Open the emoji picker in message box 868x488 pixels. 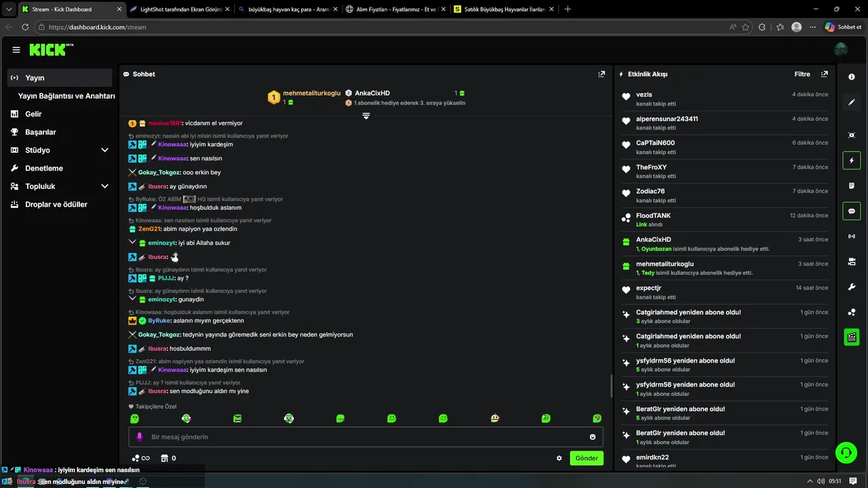tap(593, 437)
